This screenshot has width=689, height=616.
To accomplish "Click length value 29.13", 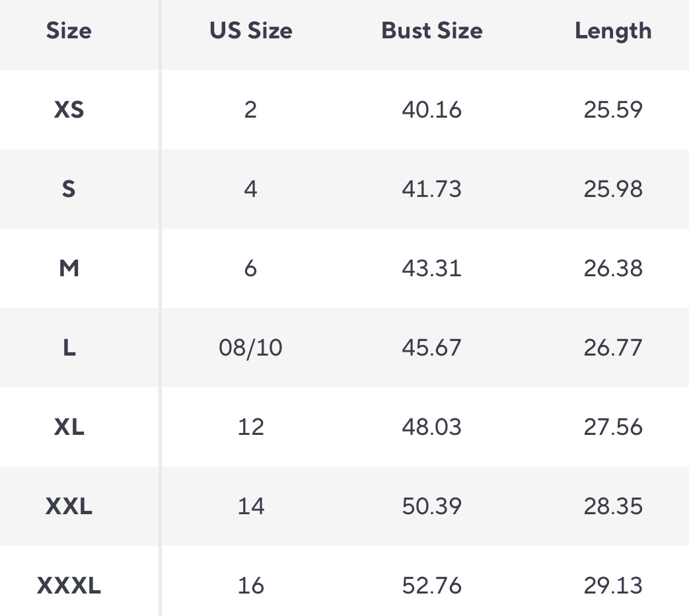I will coord(613,586).
